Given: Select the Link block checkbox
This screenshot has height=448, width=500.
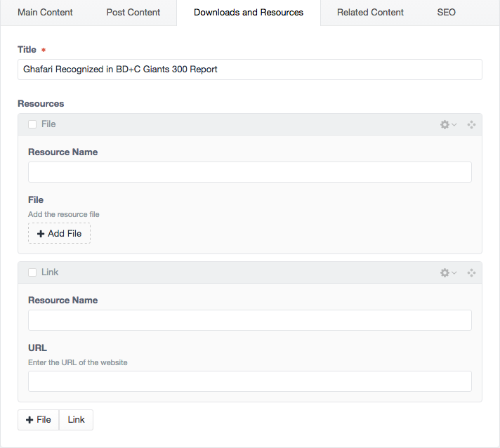Looking at the screenshot, I should [32, 272].
